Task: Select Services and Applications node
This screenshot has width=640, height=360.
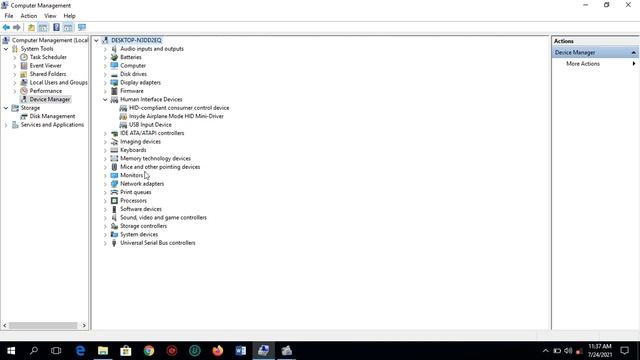Action: 52,125
